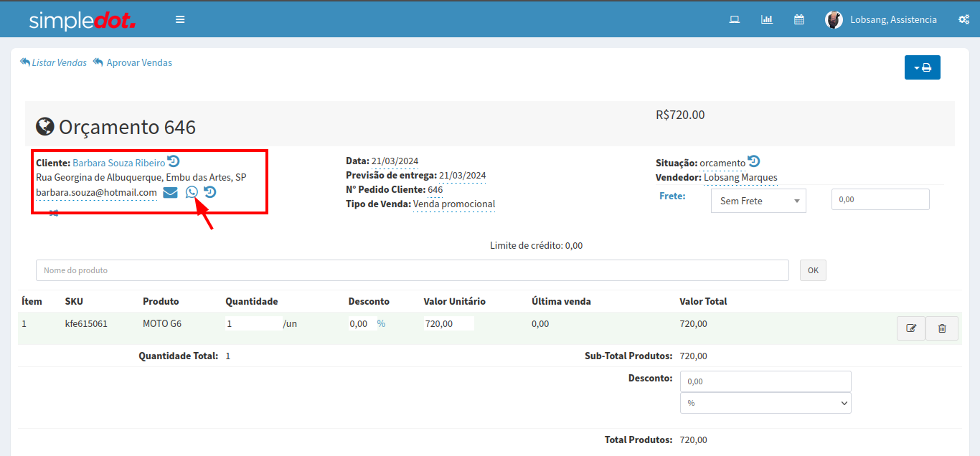The width and height of the screenshot is (980, 456).
Task: Open the discount type % dropdown
Action: point(765,403)
